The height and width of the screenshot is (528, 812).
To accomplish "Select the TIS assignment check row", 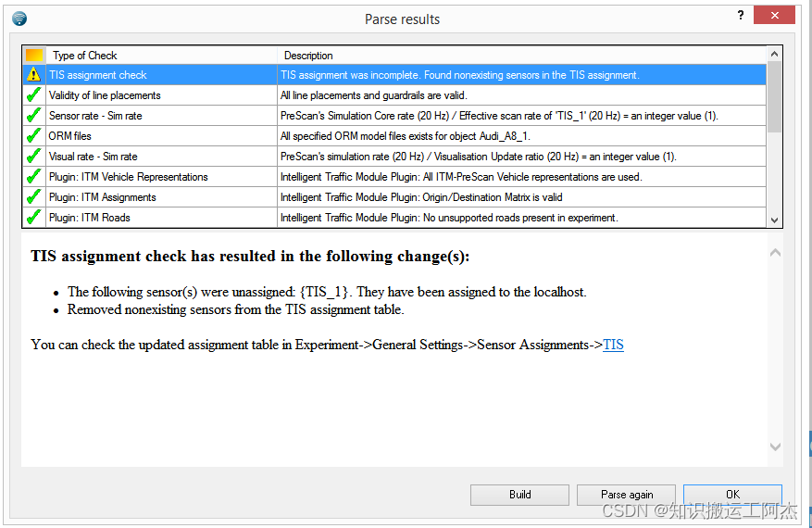I will pos(394,75).
